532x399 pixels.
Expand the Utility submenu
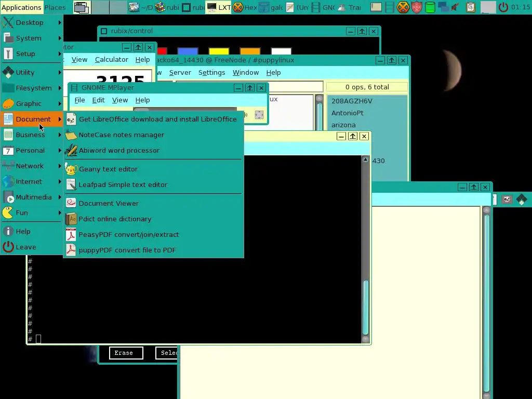[x=32, y=72]
